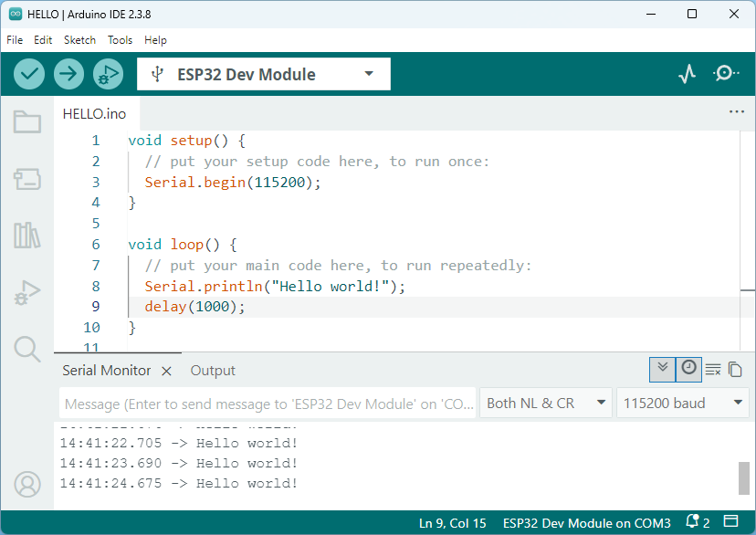The image size is (756, 535).
Task: Click the 'void setup() {' line
Action: pos(186,141)
